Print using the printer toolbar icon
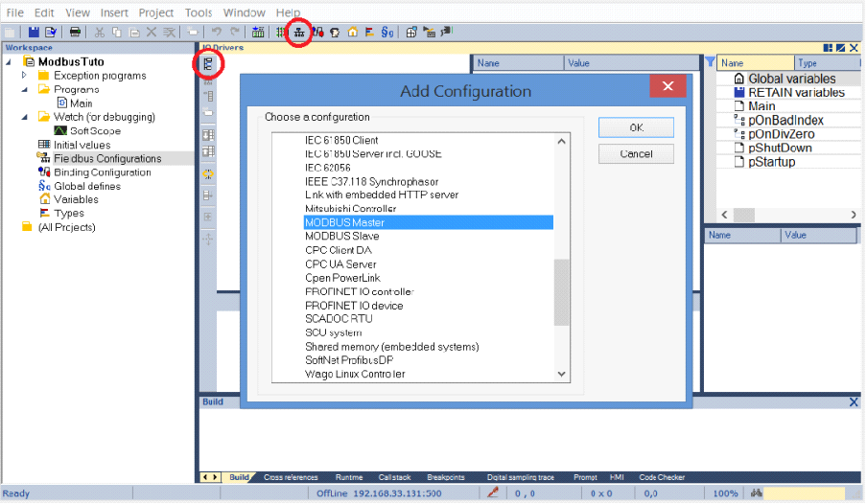 coord(75,32)
